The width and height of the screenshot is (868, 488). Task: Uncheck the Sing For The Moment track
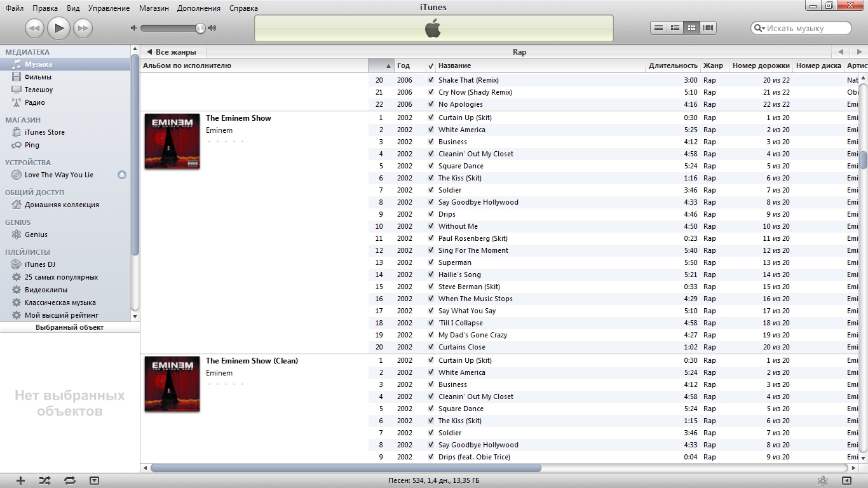(431, 250)
